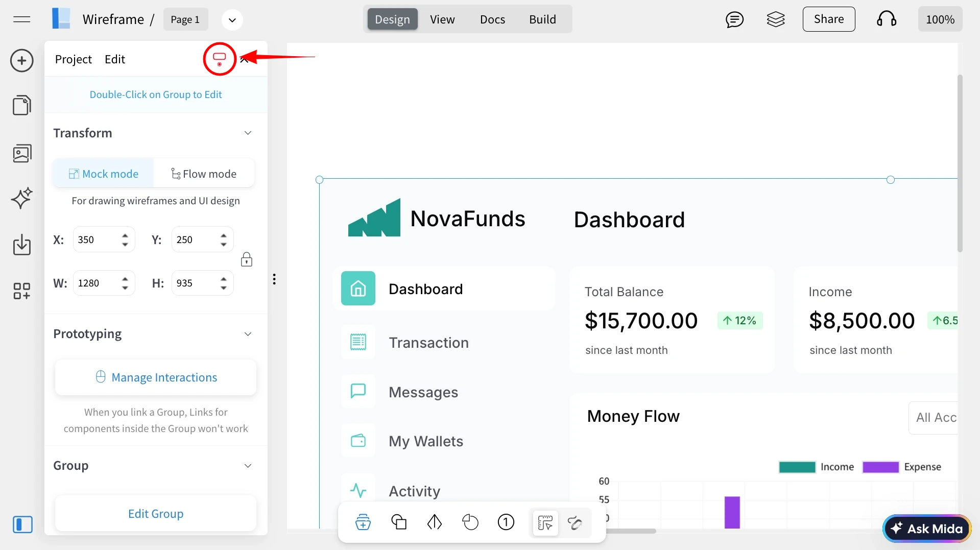Click the hamburger menu icon
This screenshot has height=550, width=980.
click(22, 19)
